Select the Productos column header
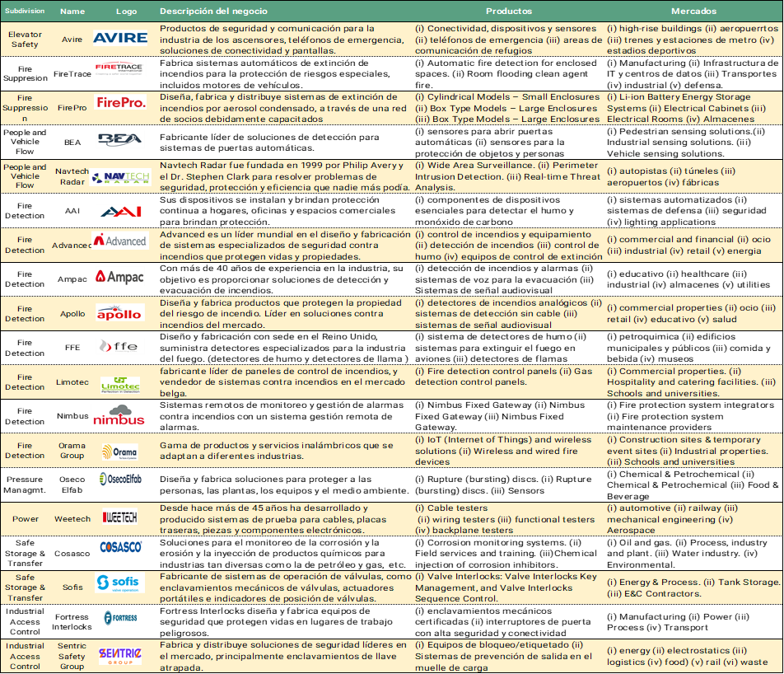 pyautogui.click(x=509, y=11)
